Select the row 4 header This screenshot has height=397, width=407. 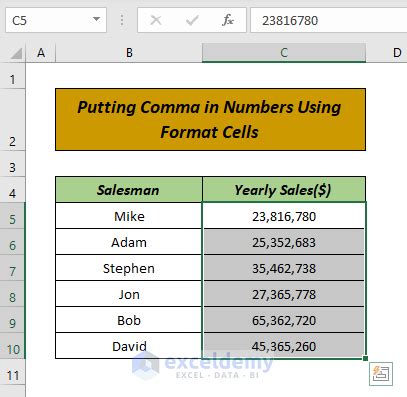(x=12, y=190)
